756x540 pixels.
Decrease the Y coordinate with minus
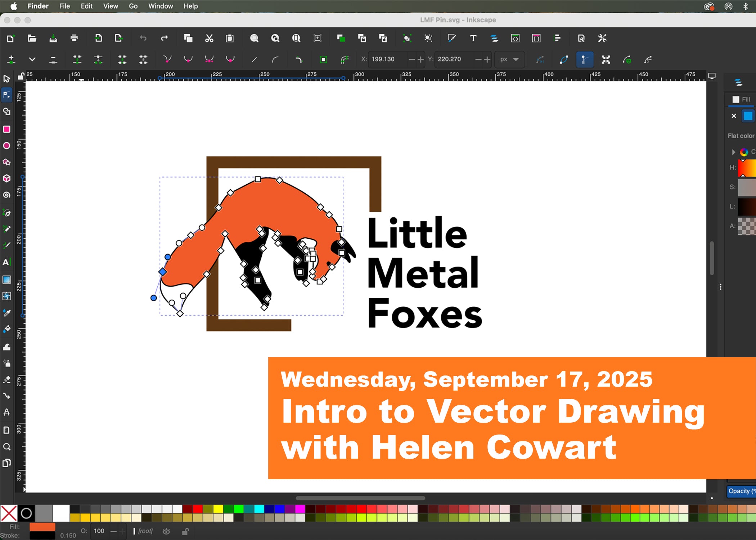pyautogui.click(x=478, y=59)
